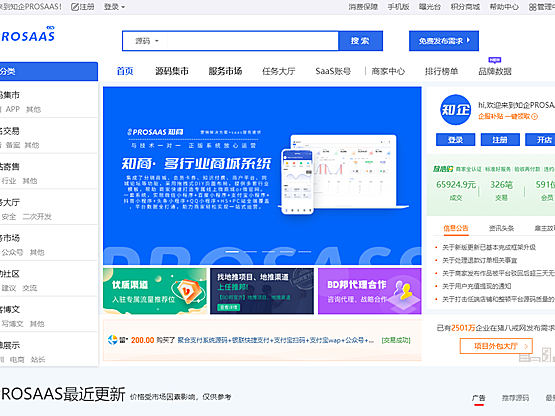Click the 曝光台 top link
Image resolution: width=555 pixels, height=416 pixels.
click(x=430, y=7)
